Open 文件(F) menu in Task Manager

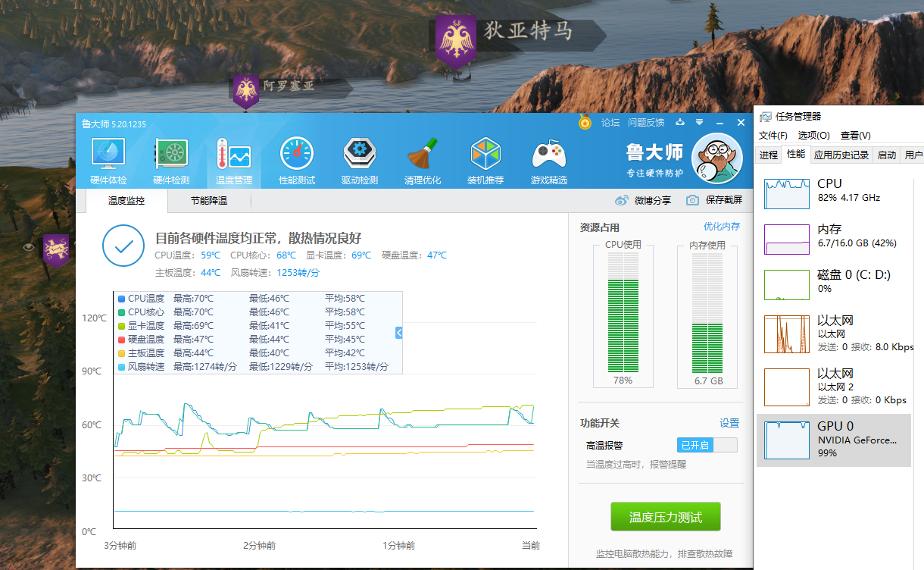[x=773, y=136]
